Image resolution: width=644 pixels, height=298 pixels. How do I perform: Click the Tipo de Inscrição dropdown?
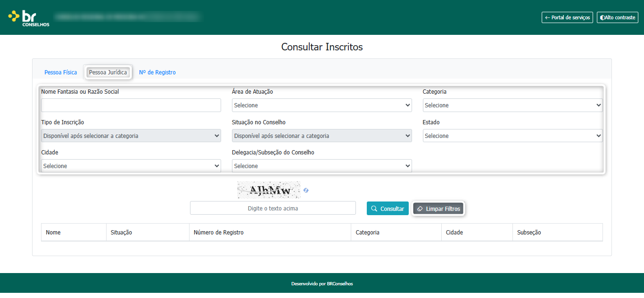131,136
